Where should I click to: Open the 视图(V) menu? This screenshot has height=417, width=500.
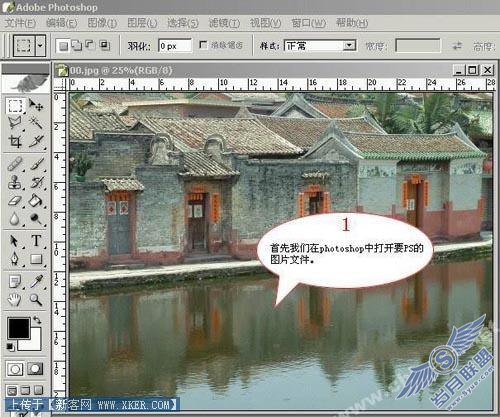pos(266,23)
